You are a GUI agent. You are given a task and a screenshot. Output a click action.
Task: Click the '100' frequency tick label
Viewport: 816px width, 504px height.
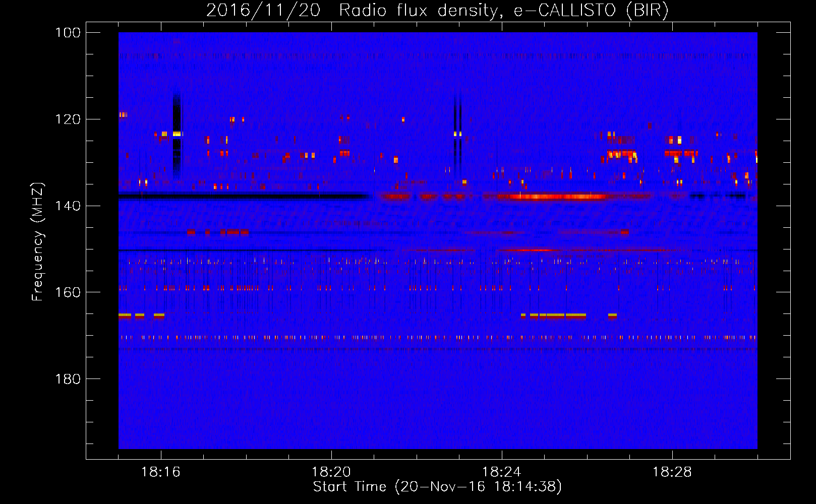pos(68,33)
